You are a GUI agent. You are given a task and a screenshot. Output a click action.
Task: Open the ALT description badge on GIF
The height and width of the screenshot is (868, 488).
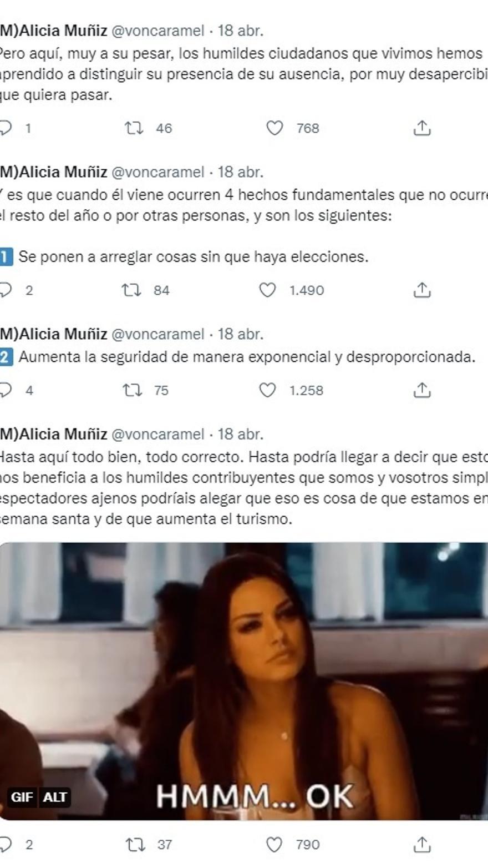[x=55, y=797]
